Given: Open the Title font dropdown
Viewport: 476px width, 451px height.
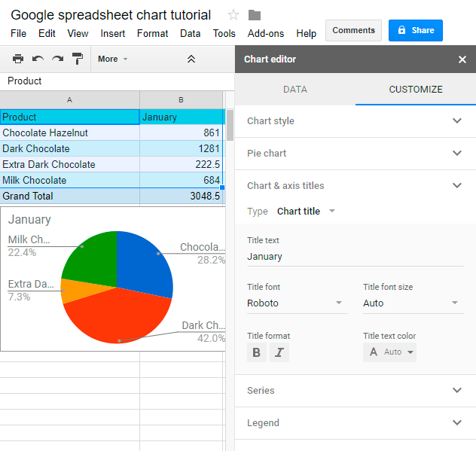Looking at the screenshot, I should coord(297,303).
